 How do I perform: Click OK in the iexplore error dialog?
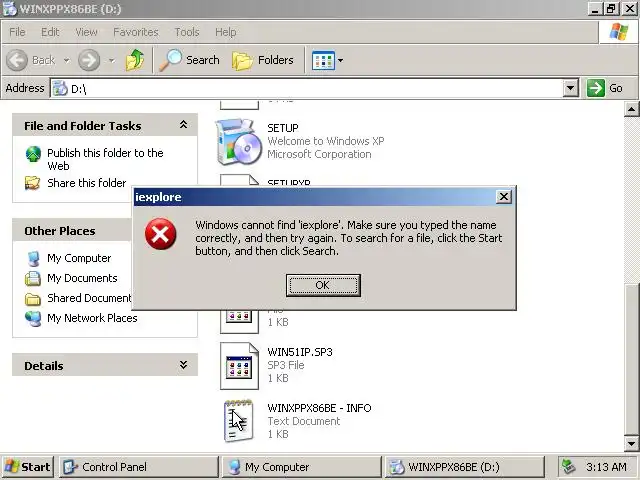(323, 285)
